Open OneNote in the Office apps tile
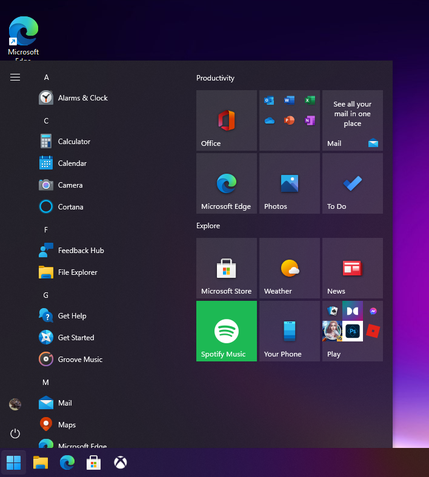 [x=310, y=120]
